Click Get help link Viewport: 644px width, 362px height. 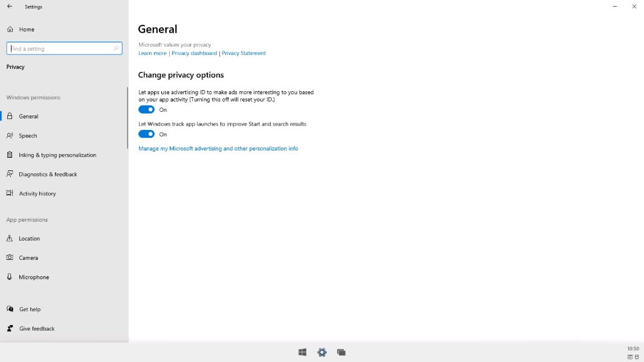(x=30, y=309)
